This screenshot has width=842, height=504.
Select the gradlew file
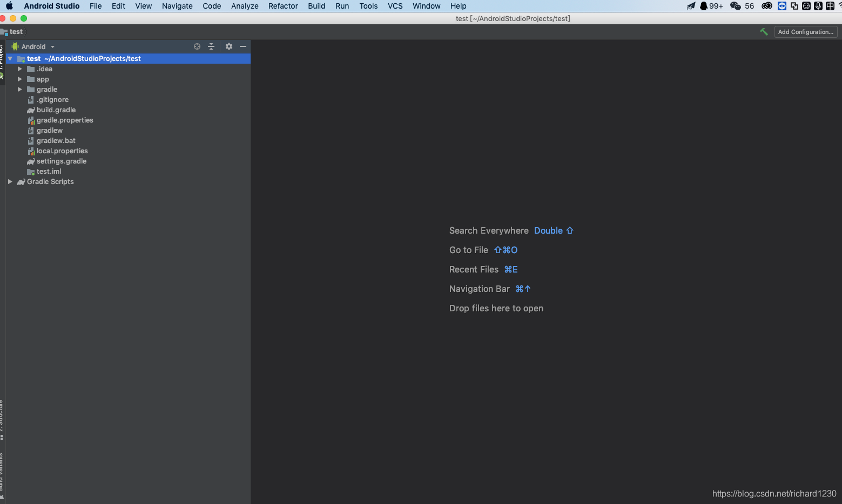[50, 131]
